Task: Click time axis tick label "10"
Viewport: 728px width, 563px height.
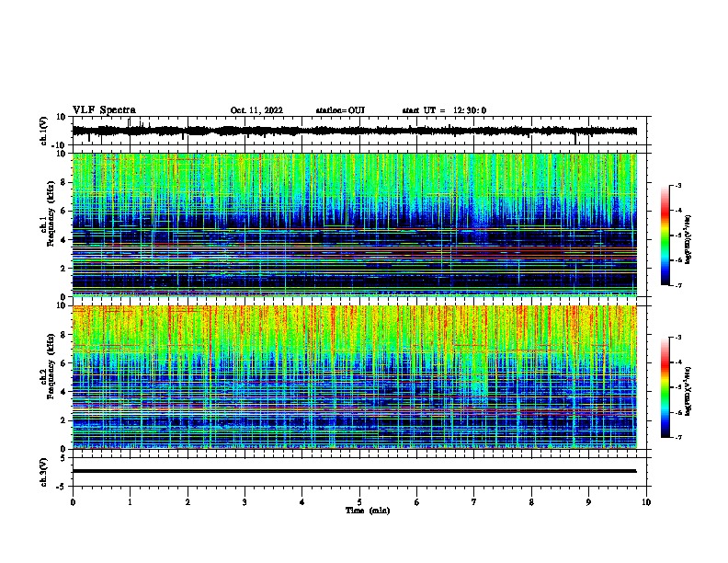Action: 646,502
